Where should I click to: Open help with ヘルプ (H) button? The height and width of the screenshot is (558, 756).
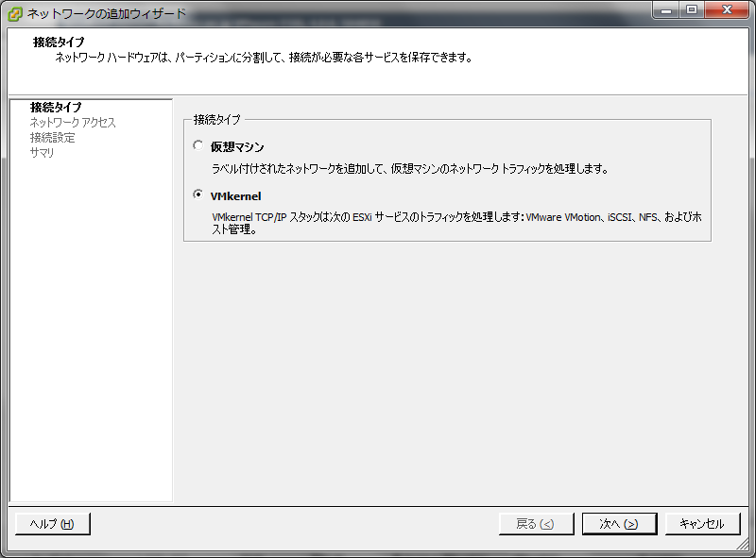point(53,524)
